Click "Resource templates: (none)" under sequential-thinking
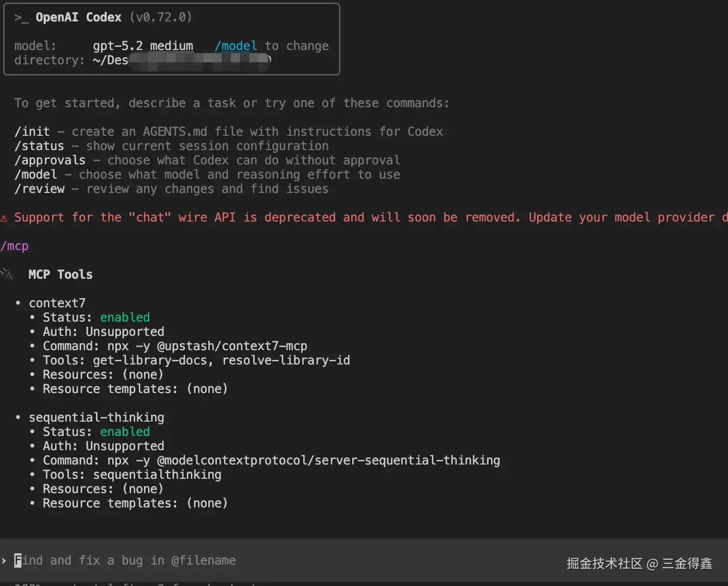The image size is (728, 586). (x=135, y=503)
